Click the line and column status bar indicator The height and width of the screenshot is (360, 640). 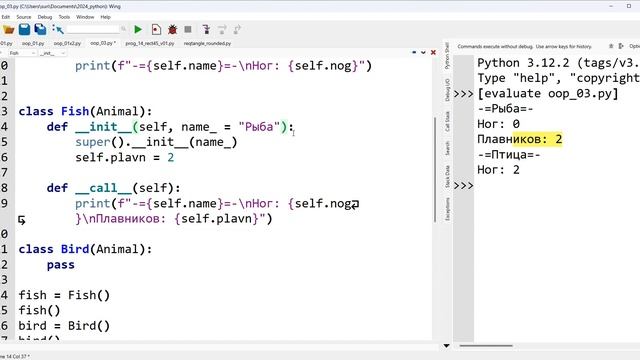coord(15,356)
